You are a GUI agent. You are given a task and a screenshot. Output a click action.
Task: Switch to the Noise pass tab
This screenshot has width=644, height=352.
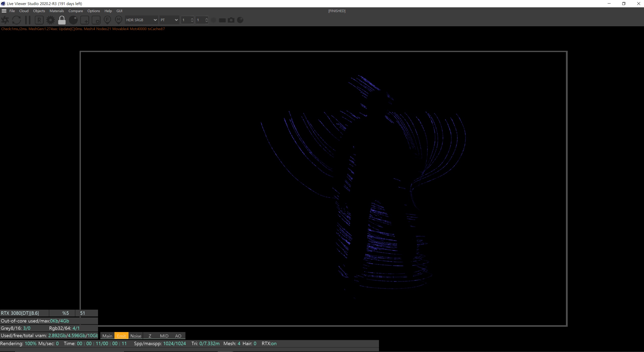(x=136, y=336)
